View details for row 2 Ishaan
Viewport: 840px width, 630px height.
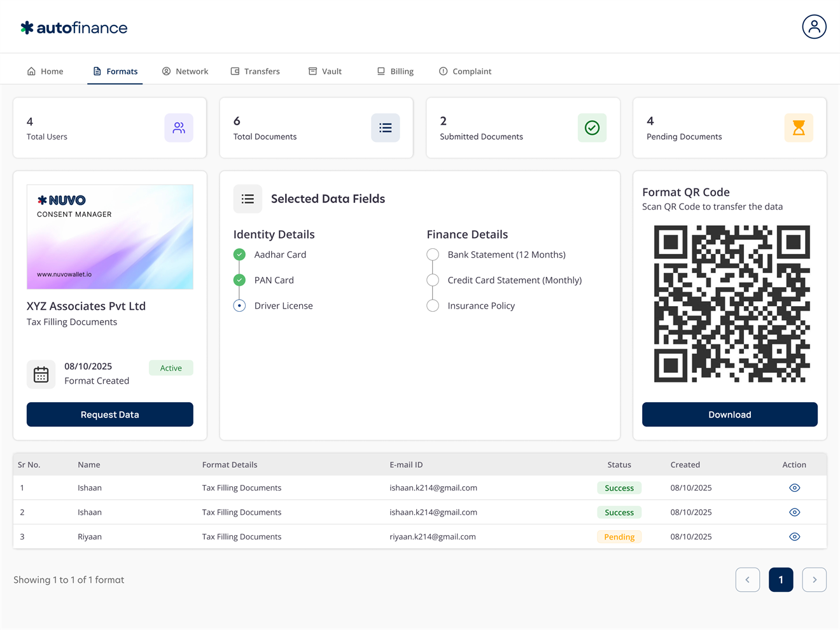794,512
